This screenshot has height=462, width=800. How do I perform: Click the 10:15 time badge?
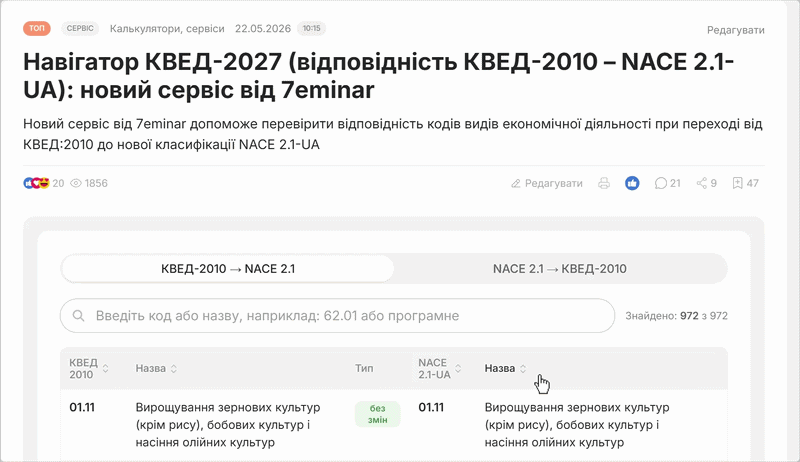click(x=311, y=28)
